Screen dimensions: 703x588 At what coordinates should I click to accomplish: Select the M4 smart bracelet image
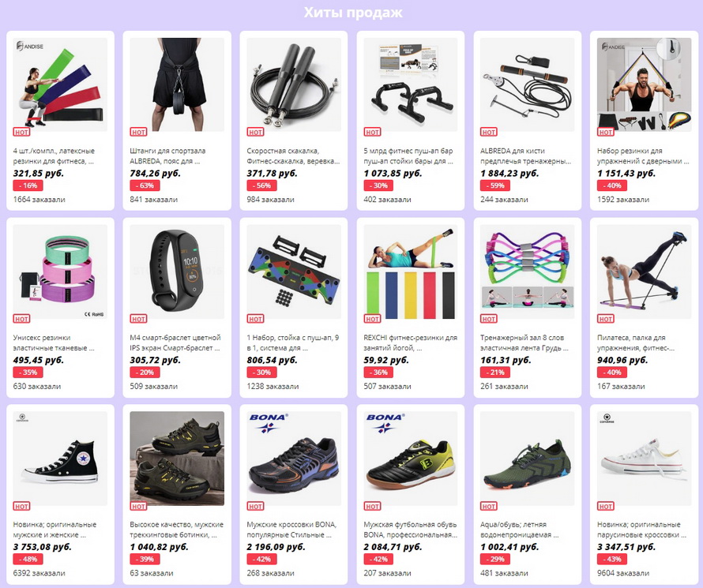[177, 272]
